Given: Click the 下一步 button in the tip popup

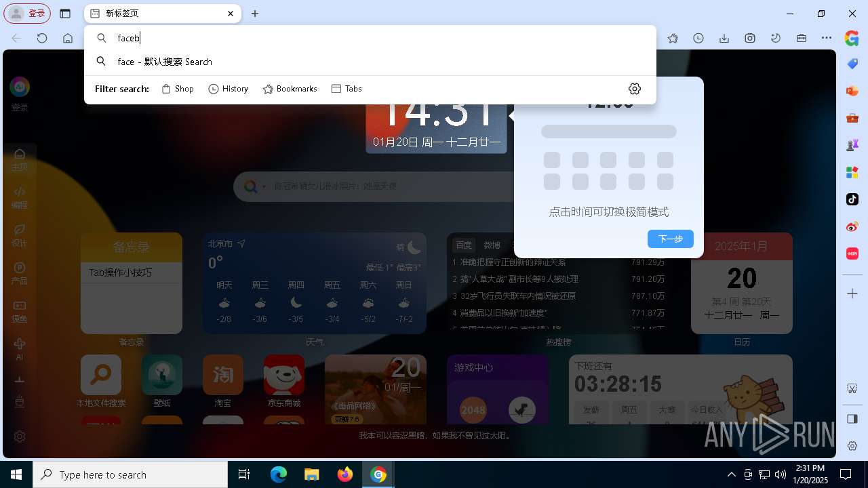Looking at the screenshot, I should [x=670, y=239].
